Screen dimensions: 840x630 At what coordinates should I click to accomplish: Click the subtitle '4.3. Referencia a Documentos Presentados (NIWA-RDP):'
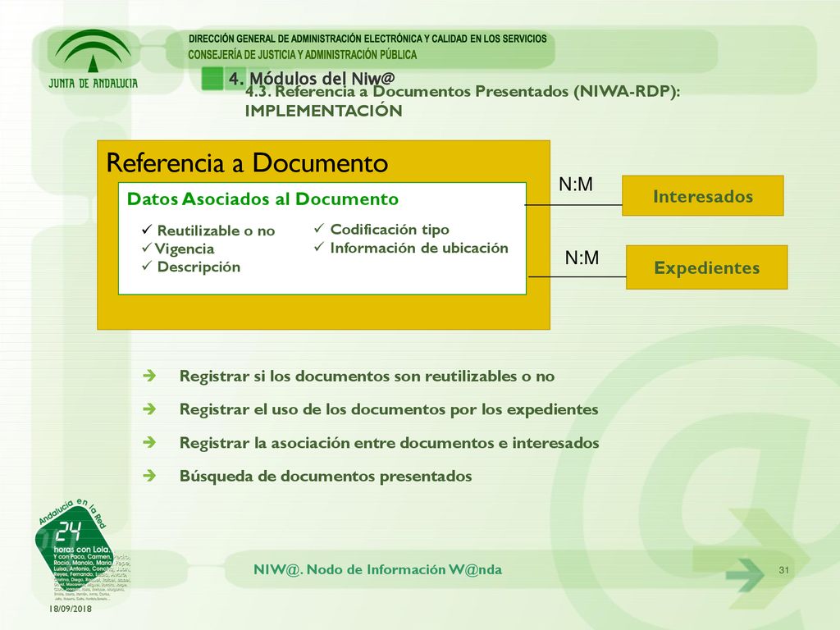tap(463, 92)
